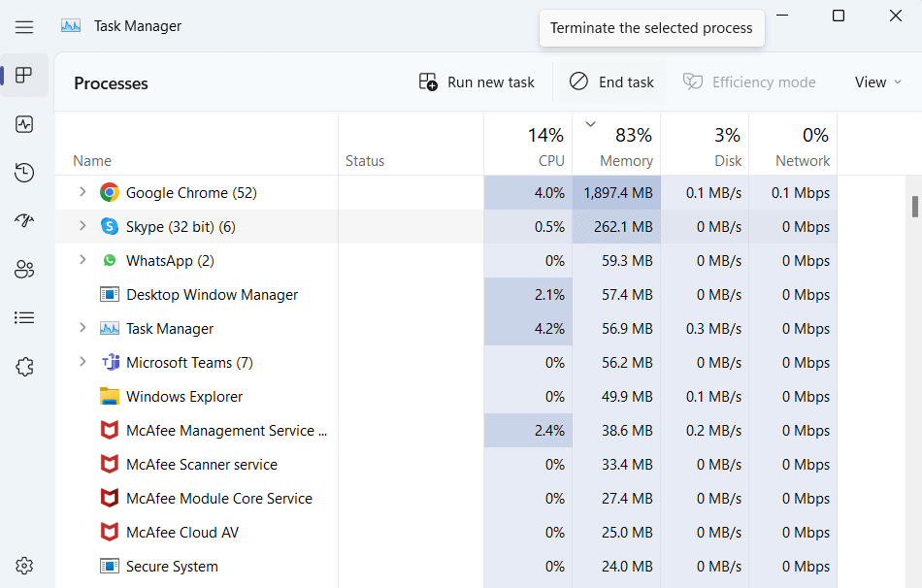Click the 49.9 MB memory cell
The image size is (922, 588).
(x=616, y=396)
